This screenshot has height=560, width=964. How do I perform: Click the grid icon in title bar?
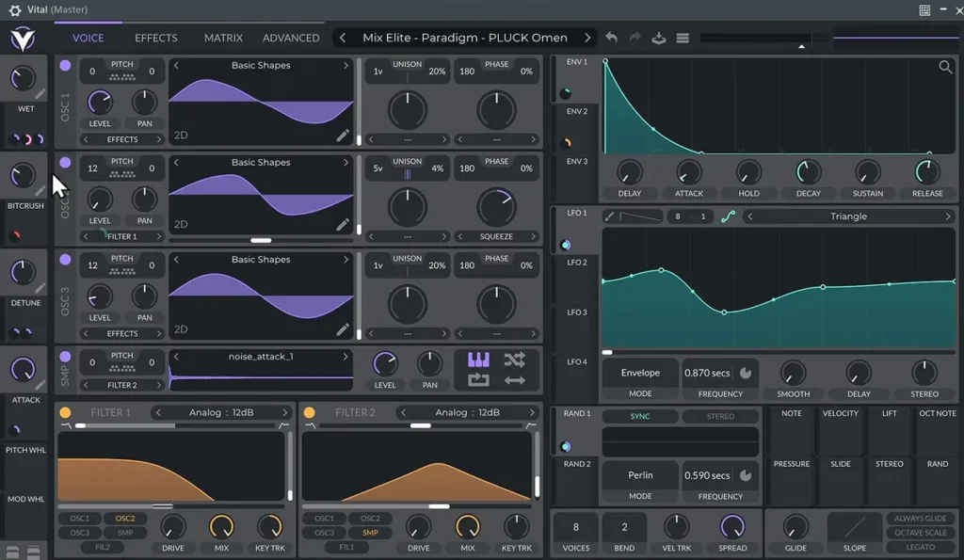(x=924, y=9)
